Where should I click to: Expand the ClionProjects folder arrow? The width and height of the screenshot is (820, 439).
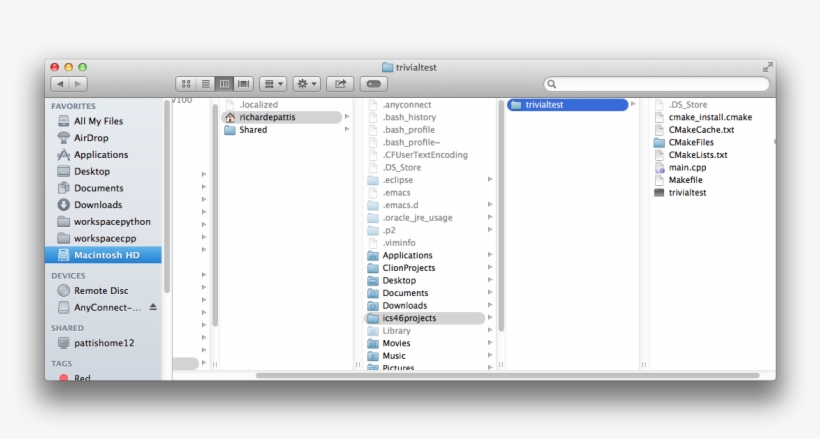tap(490, 267)
